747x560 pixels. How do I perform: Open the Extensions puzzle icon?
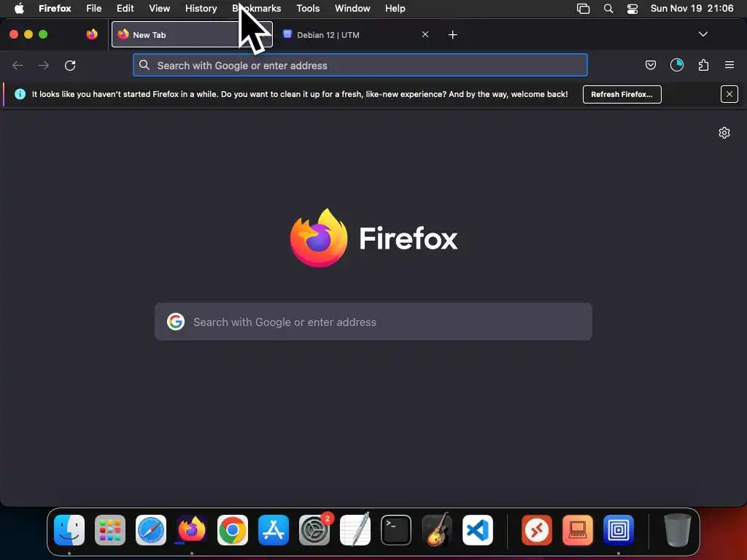[703, 65]
